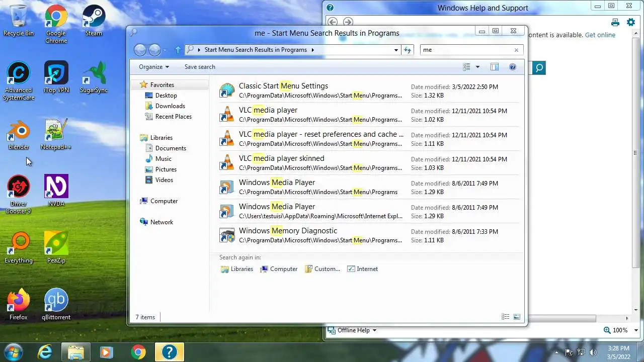Open Organize dropdown menu
Screen dimensions: 644x362
pos(154,67)
